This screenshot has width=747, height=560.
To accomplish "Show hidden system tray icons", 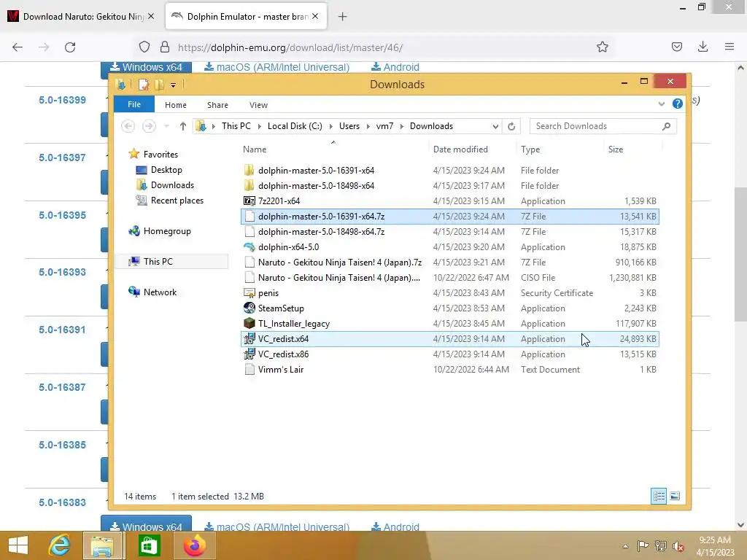I will pyautogui.click(x=625, y=546).
